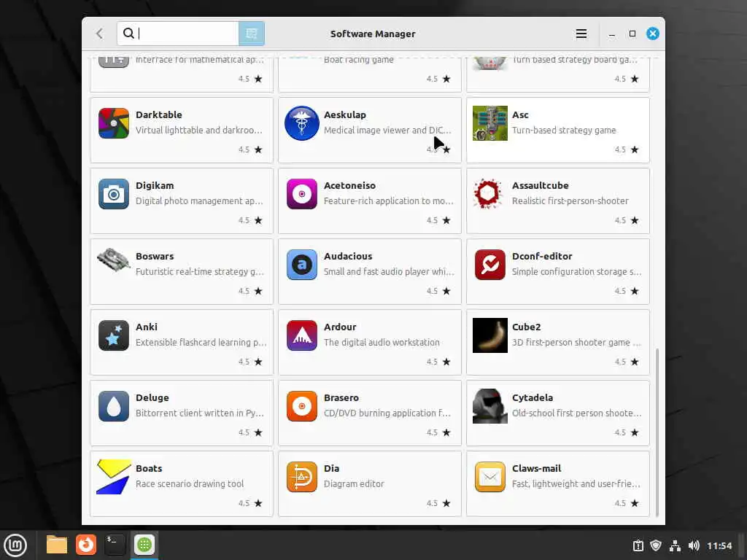Open the clipboard tray icon

pyautogui.click(x=638, y=545)
